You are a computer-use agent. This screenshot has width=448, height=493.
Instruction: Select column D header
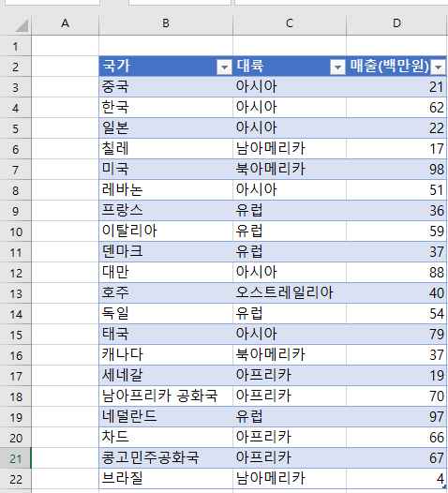pyautogui.click(x=396, y=23)
